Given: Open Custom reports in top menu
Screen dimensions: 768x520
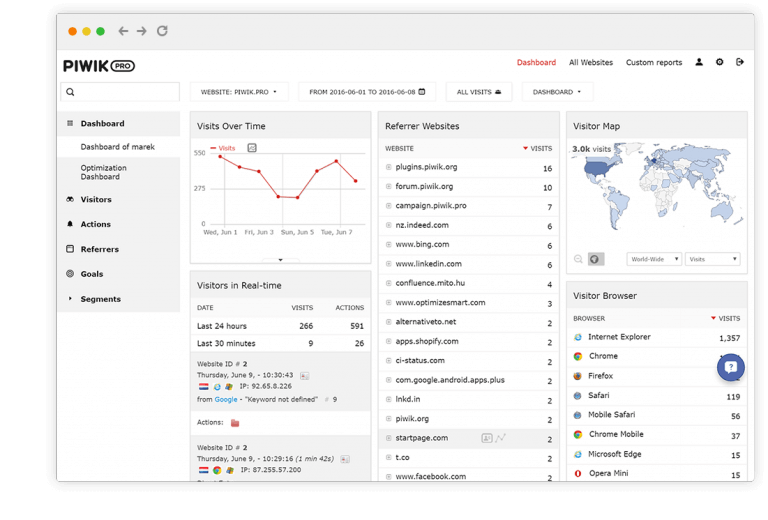Looking at the screenshot, I should 653,62.
